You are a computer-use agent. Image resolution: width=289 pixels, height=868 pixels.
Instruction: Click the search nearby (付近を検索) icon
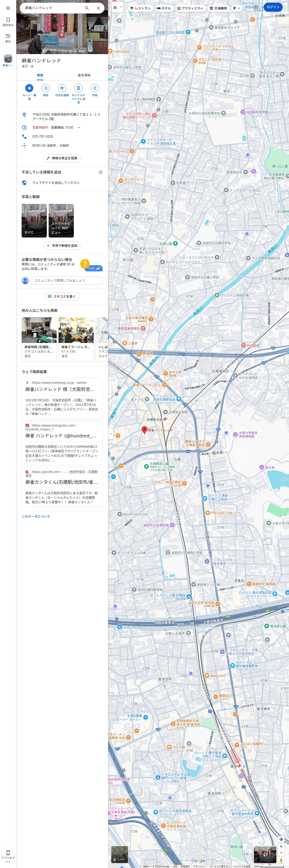pos(62,88)
